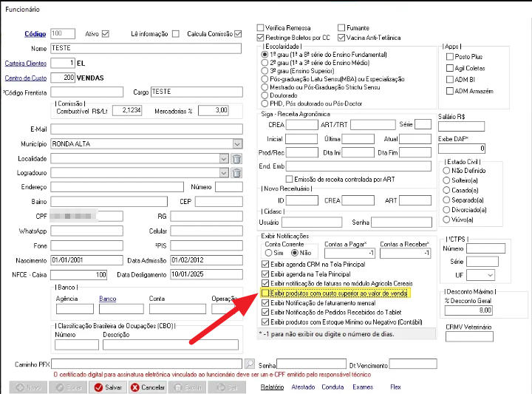
Task: Click trash icon beside Localidade field
Action: 237,158
